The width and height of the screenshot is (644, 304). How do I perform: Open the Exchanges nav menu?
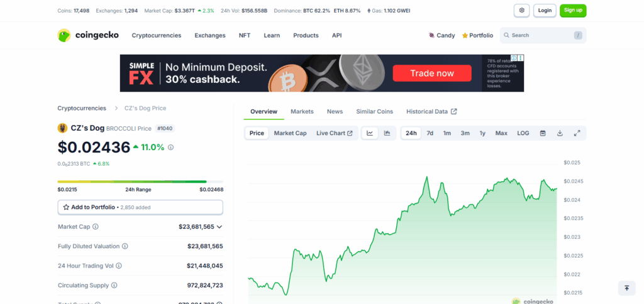[210, 36]
